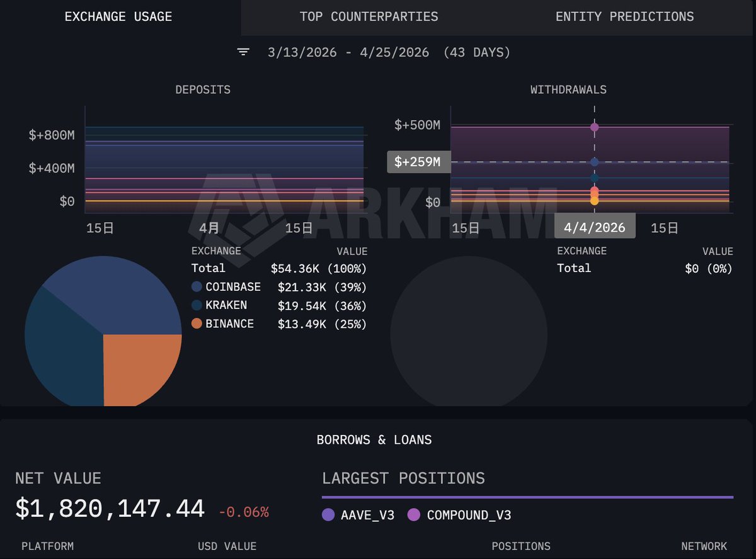Click the COINBASE exchange row

point(279,287)
